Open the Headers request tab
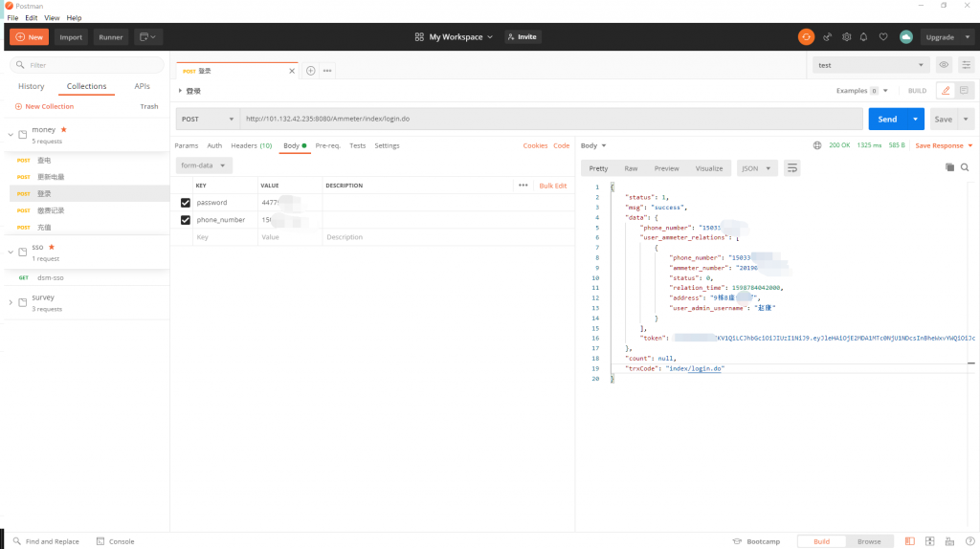The image size is (980, 549). coord(251,145)
